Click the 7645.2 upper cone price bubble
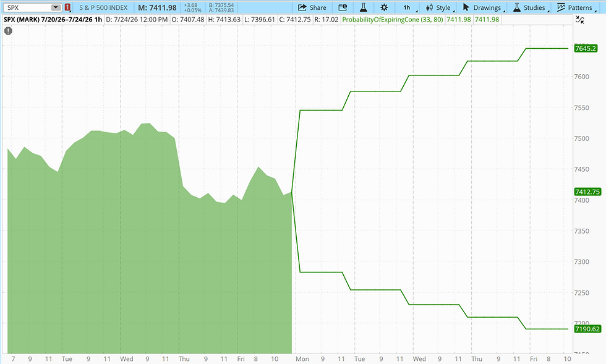This screenshot has width=606, height=364. (x=586, y=48)
